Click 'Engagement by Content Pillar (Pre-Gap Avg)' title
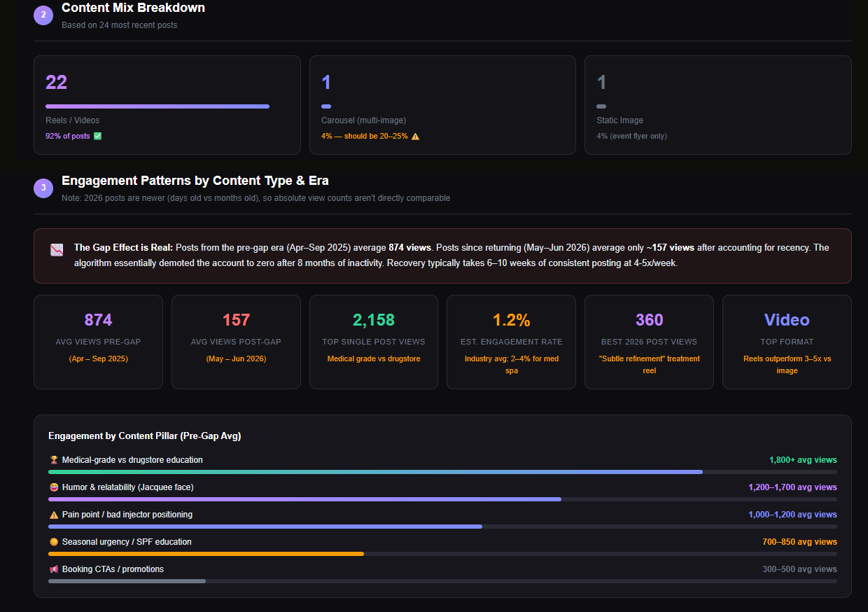 tap(145, 436)
